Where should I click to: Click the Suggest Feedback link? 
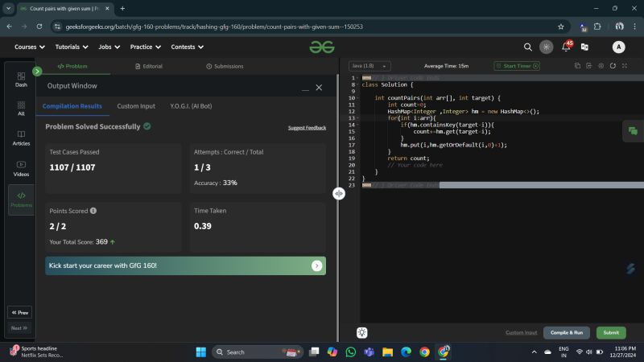307,128
